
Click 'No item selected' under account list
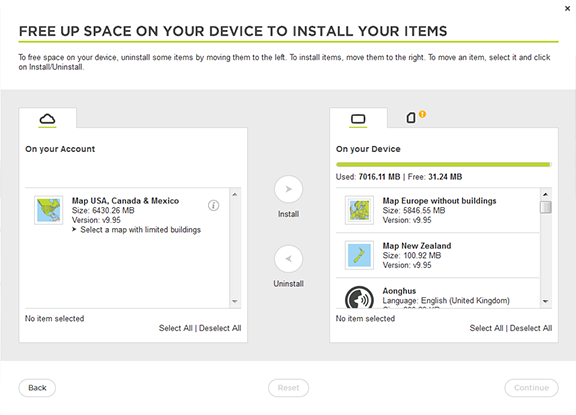coord(54,318)
